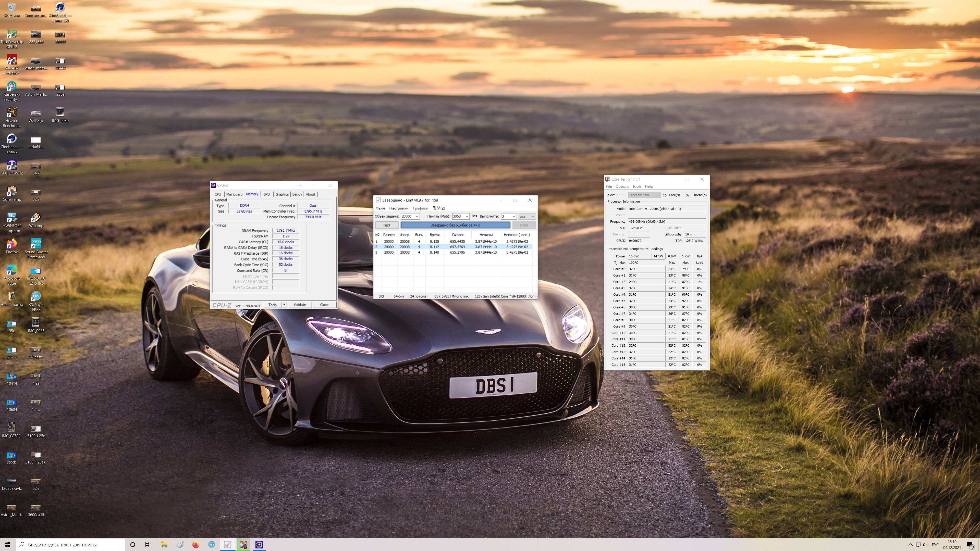The image size is (980, 551).
Task: Switch to the SPD tab in CPU-Z
Action: coord(267,194)
